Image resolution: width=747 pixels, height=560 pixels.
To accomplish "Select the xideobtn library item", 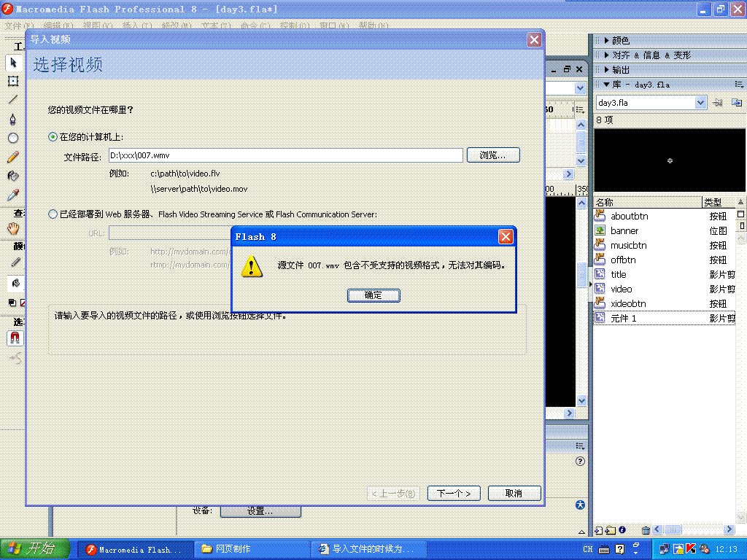I will pos(664,304).
